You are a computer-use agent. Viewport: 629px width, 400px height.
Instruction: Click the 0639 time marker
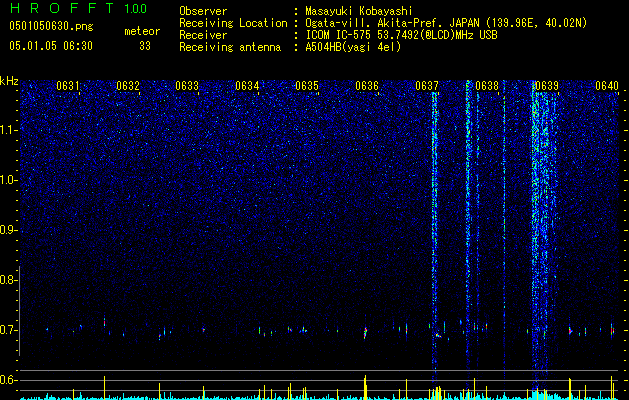tap(547, 86)
